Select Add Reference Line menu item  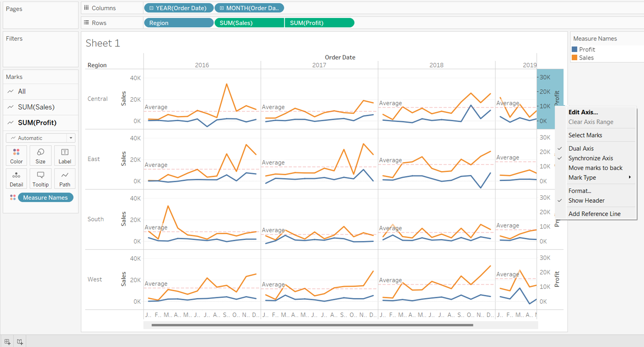pos(594,214)
